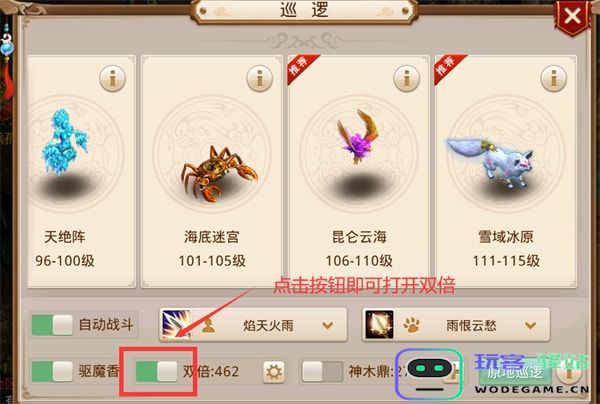Open info for 雪域冰原 patrol card
This screenshot has height=404, width=600.
click(553, 78)
